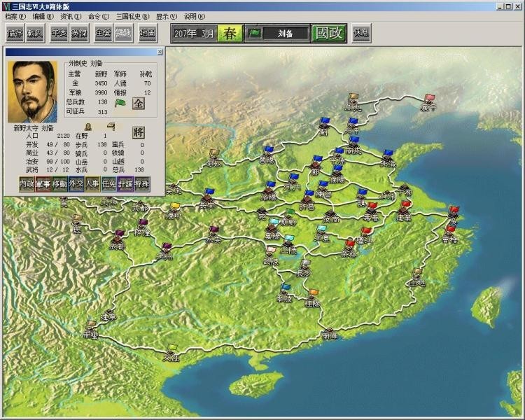The width and height of the screenshot is (525, 420).
Task: Select the 南海 city on the map
Action: [329, 334]
